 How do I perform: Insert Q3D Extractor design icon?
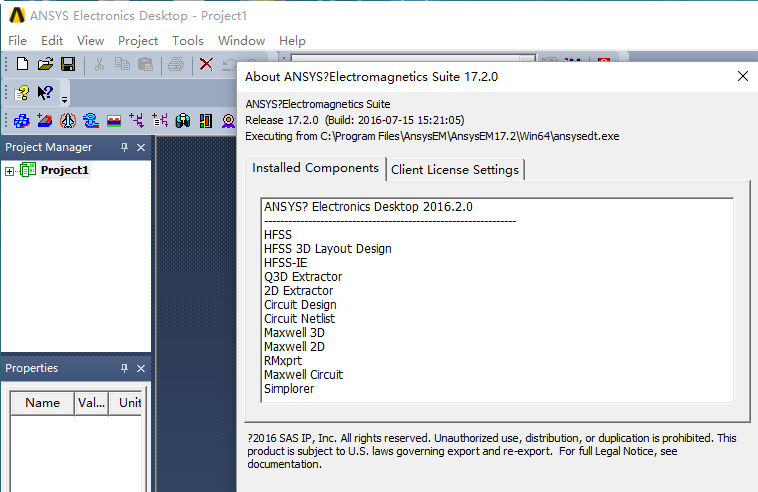[x=90, y=120]
